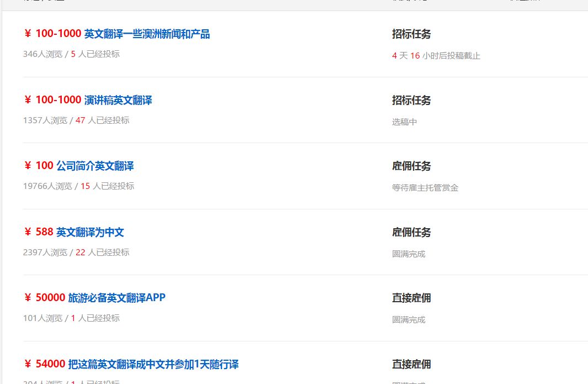Viewport: 588px width, 384px height.
Task: Click 等待雇主托管赏金 status text
Action: tap(425, 188)
